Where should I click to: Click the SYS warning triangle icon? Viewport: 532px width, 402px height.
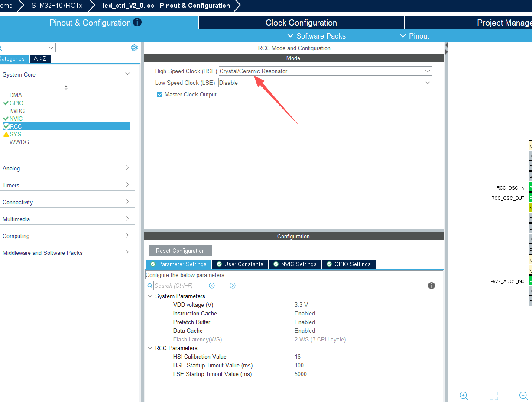(x=6, y=134)
